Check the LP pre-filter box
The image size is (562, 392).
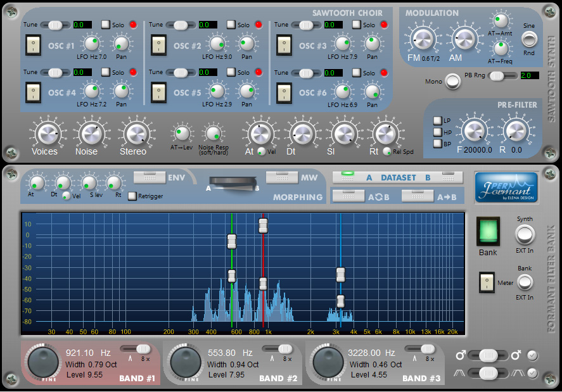click(437, 120)
